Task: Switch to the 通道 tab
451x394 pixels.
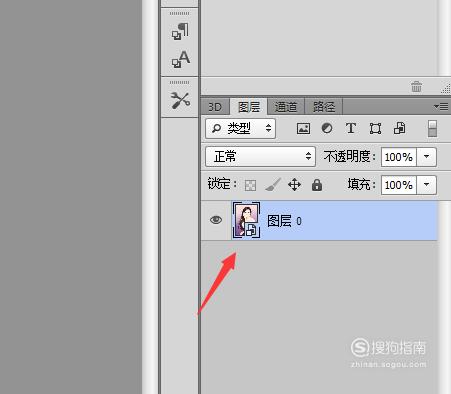Action: coord(286,107)
